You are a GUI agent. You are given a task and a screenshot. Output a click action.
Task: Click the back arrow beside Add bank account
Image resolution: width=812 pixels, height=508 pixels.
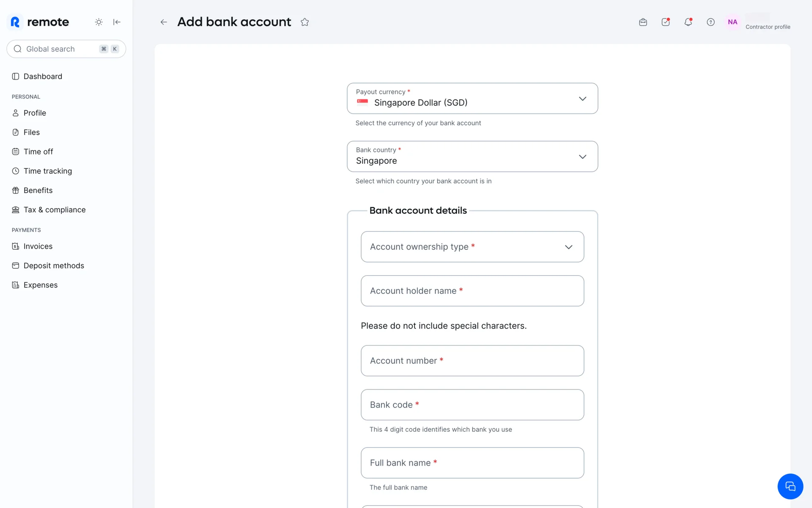point(164,22)
